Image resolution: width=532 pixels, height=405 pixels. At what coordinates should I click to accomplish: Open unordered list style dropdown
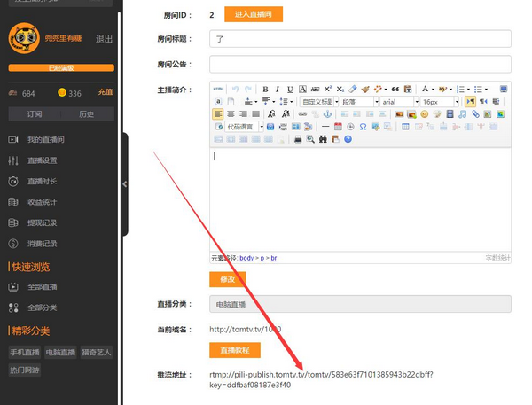click(486, 90)
